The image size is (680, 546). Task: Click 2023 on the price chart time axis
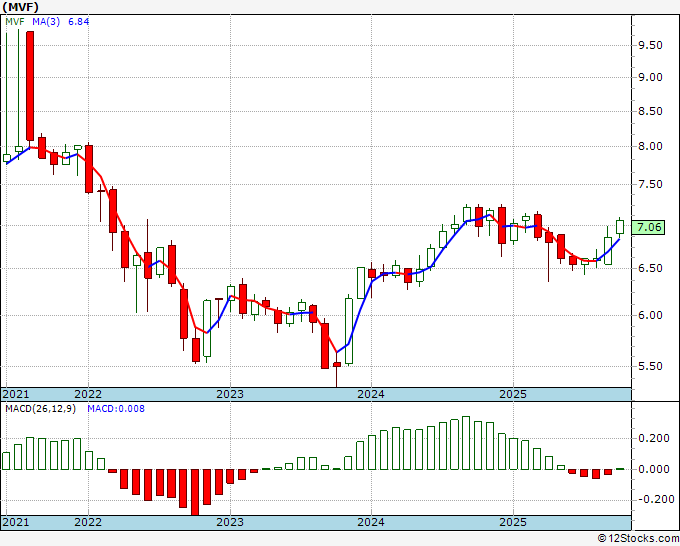pyautogui.click(x=230, y=394)
